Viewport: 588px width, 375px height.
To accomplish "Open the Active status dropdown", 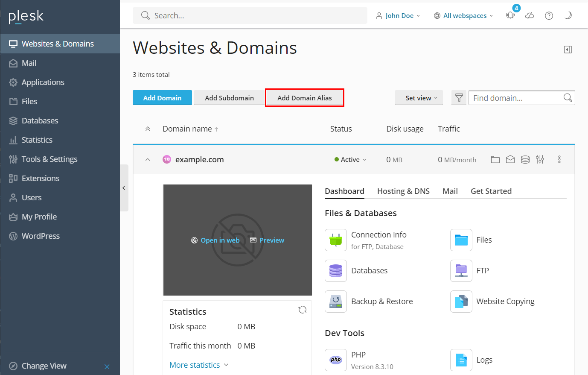I will pos(350,159).
